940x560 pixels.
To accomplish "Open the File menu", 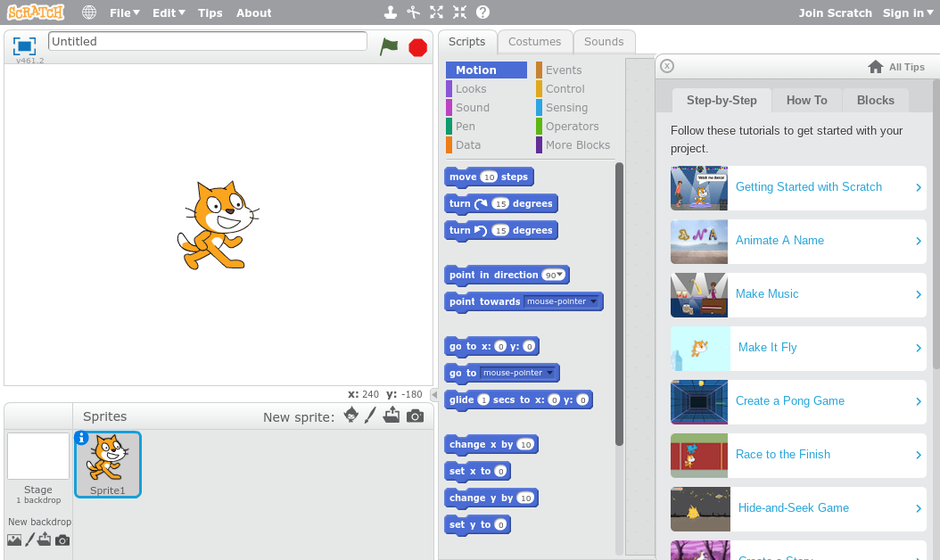I will point(125,12).
